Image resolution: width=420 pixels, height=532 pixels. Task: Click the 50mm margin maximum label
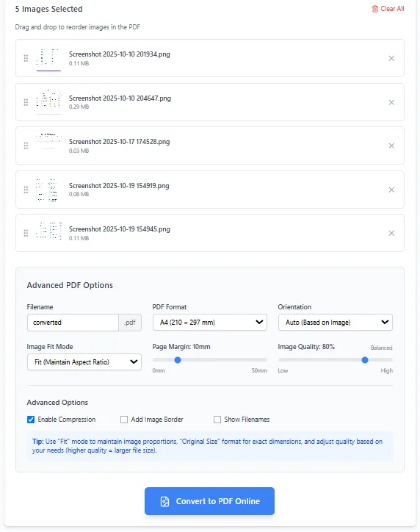tap(259, 371)
